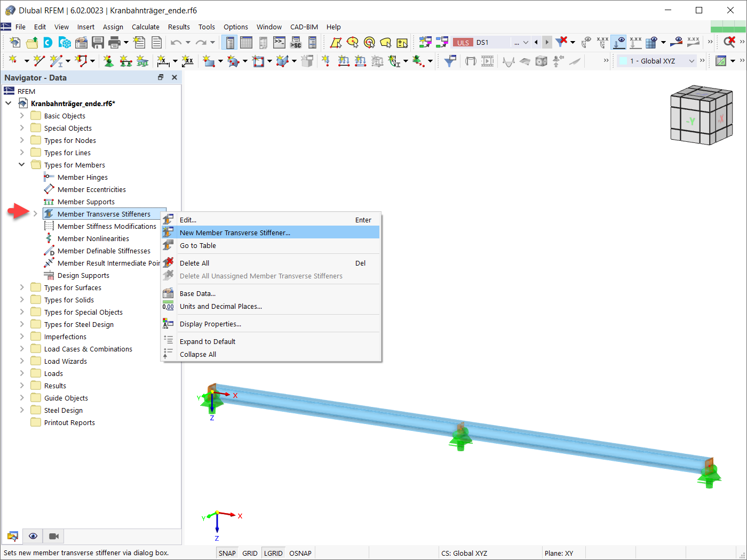Expand the Types for Surfaces tree node
Screen dimensions: 747x560
click(21, 287)
